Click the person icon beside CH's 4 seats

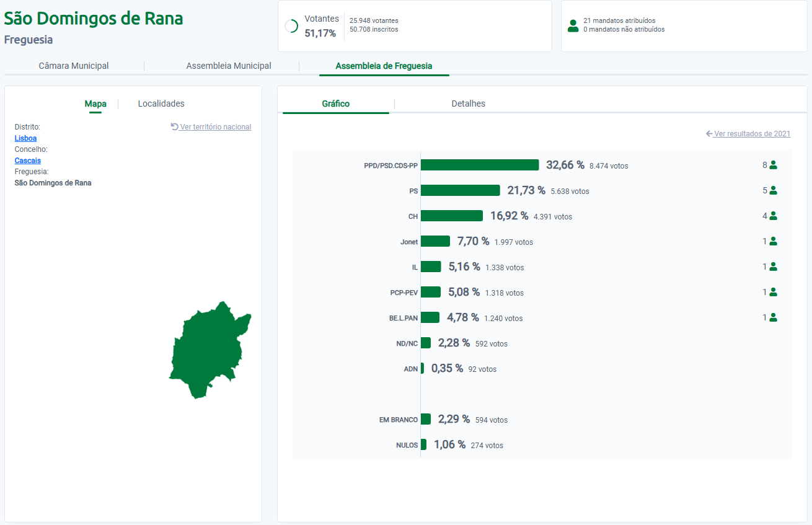773,216
